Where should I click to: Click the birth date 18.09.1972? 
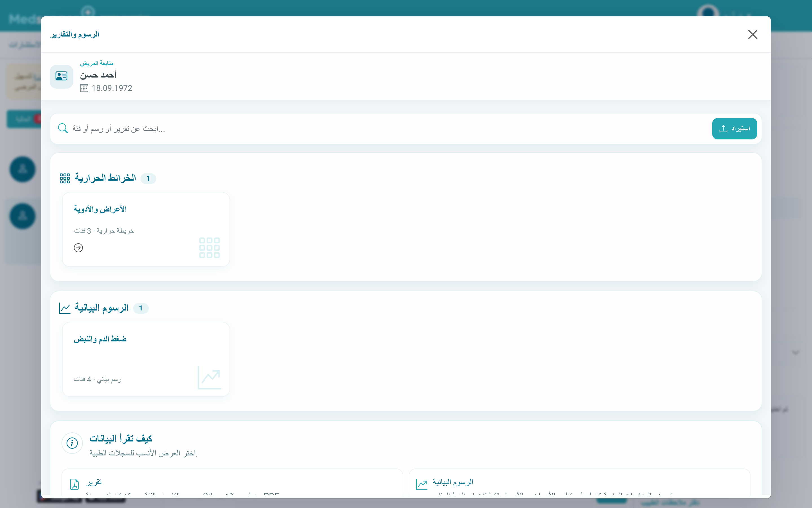(112, 88)
